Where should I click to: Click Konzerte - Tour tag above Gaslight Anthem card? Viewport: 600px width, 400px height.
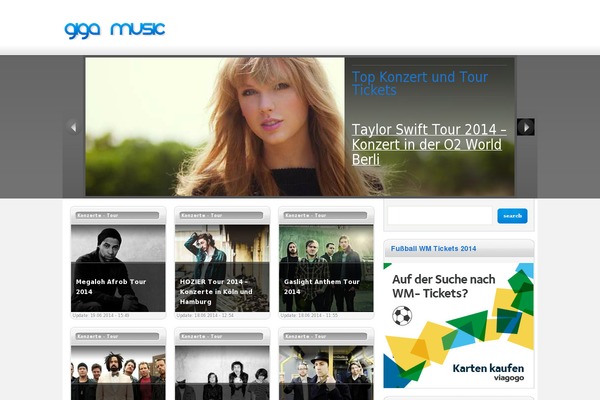pos(325,216)
